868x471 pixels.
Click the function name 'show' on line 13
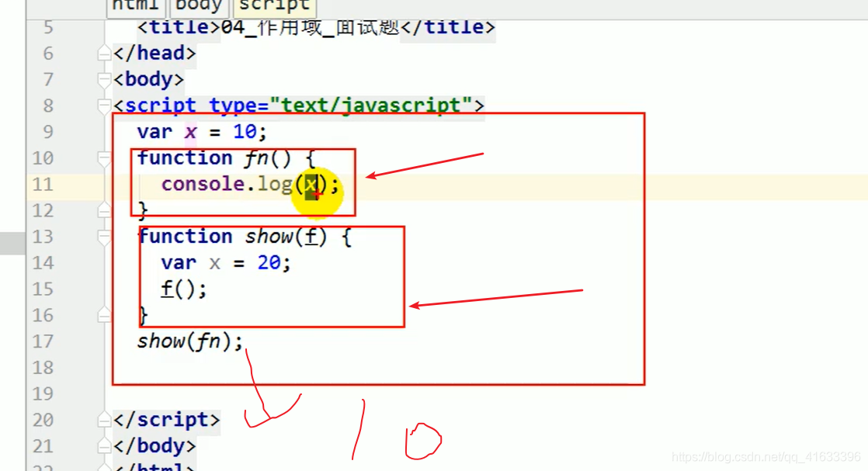pyautogui.click(x=269, y=237)
